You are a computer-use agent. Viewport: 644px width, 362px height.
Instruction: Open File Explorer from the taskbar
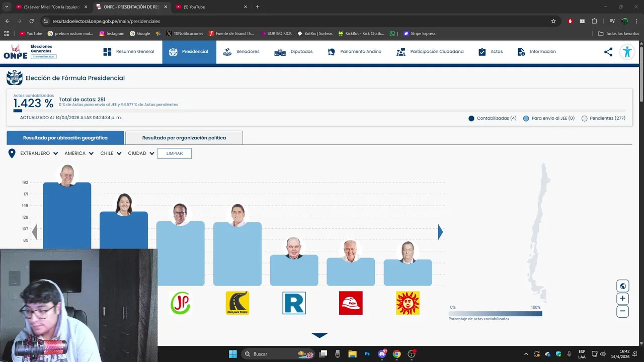[x=352, y=354]
